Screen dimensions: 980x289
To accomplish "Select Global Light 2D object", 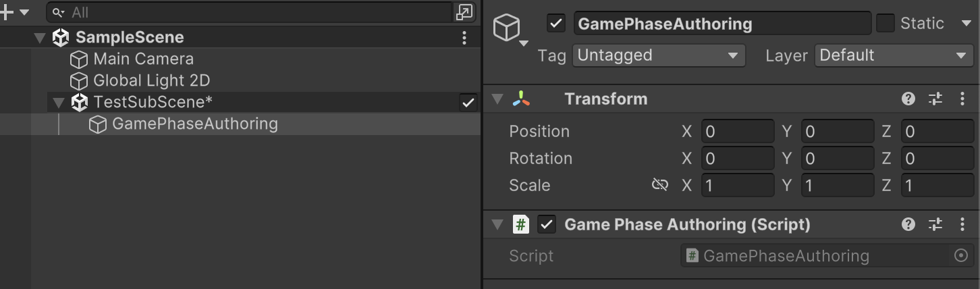I will click(151, 81).
